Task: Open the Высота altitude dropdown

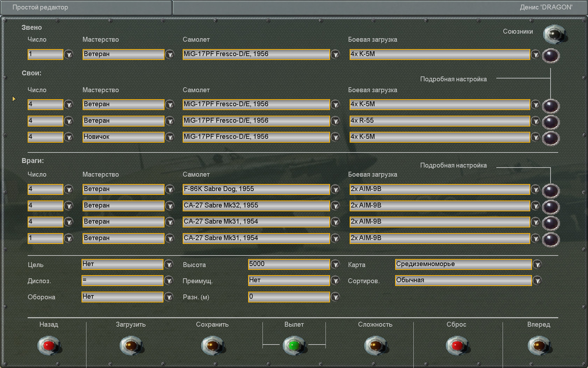Action: 335,265
